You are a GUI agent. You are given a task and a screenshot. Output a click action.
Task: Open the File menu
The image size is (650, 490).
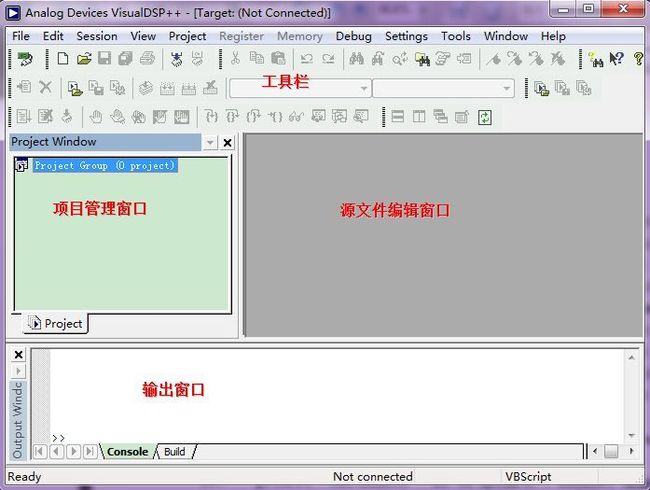21,36
